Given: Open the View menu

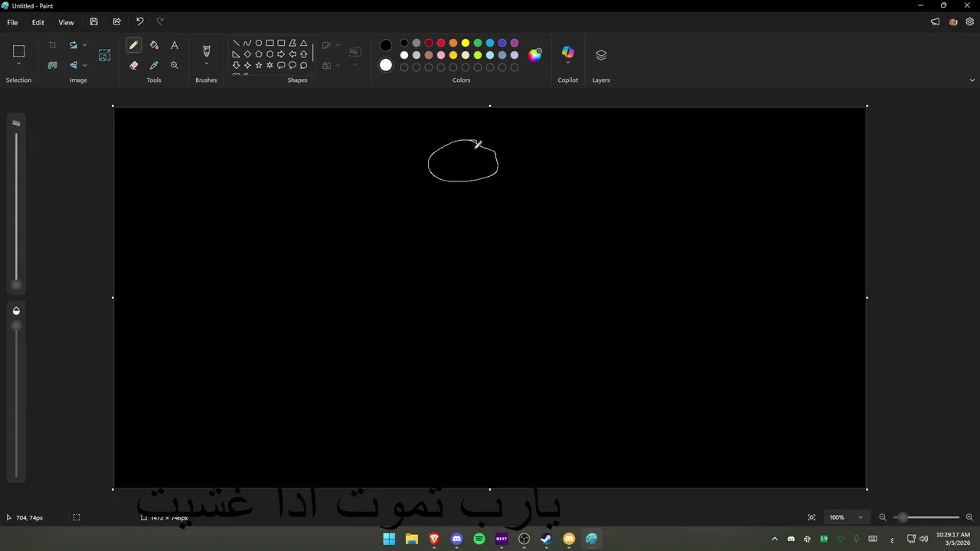Looking at the screenshot, I should coord(67,22).
